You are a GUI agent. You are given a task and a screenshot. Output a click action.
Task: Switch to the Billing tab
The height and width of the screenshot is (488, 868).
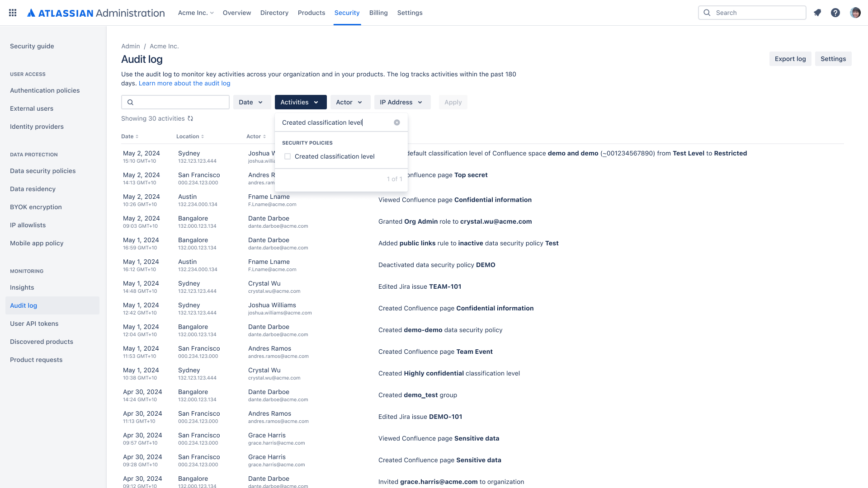pyautogui.click(x=378, y=13)
